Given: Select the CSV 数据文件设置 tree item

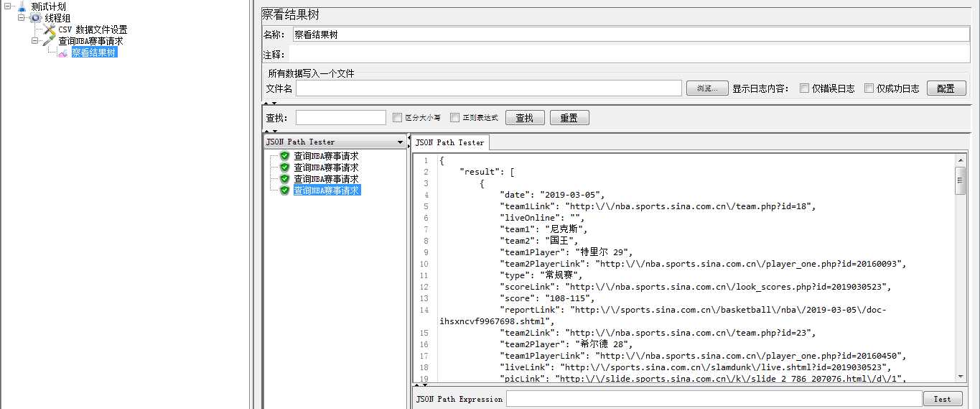Looking at the screenshot, I should click(x=93, y=29).
